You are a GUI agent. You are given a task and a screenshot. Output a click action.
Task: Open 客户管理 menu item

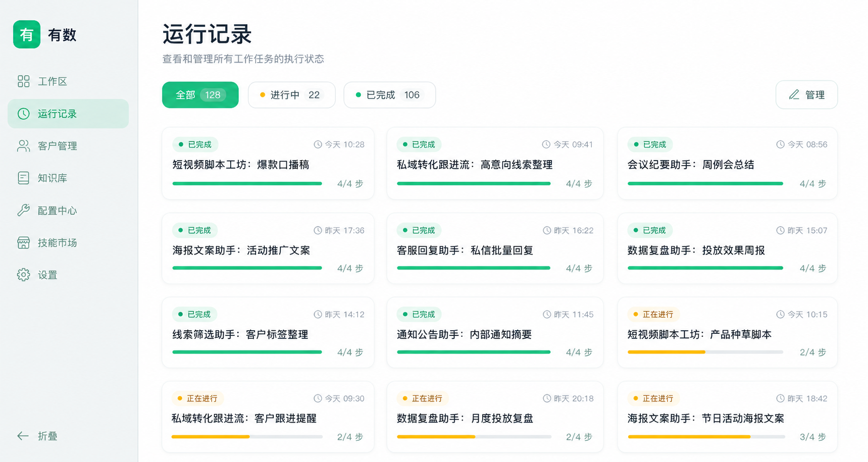68,146
